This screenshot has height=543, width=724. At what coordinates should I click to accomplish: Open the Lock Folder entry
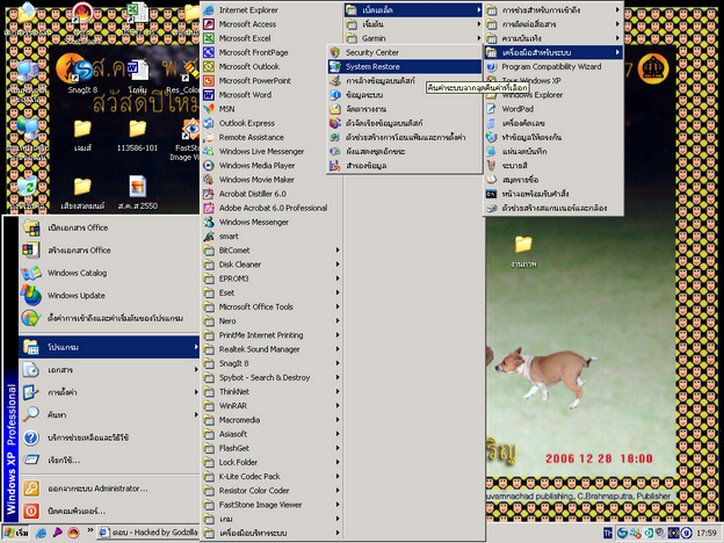(x=271, y=462)
